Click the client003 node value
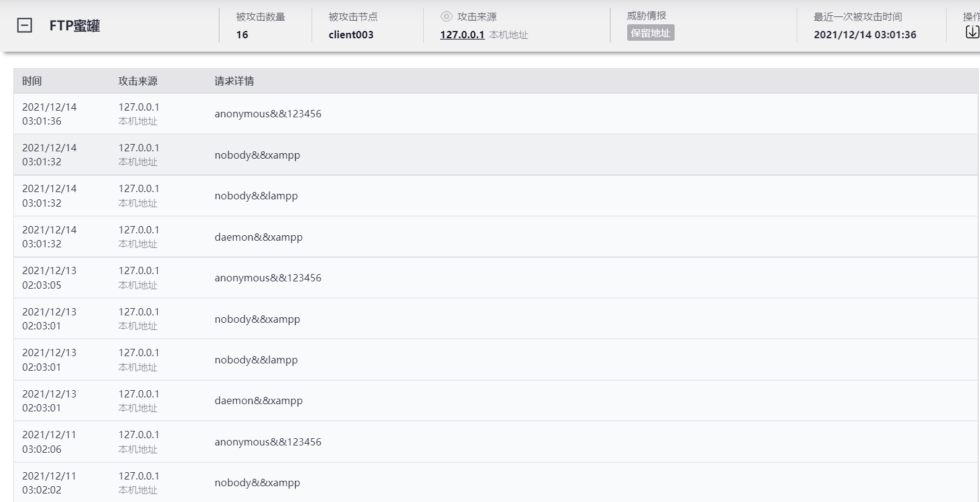 pyautogui.click(x=351, y=35)
